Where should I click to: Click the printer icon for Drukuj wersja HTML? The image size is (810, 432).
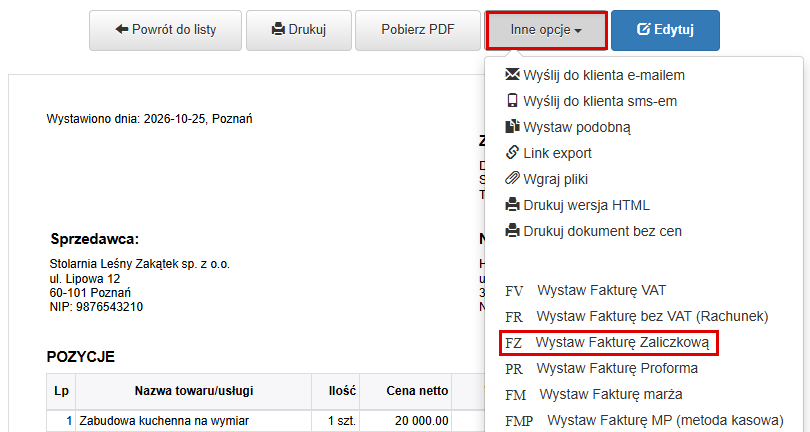tap(512, 205)
